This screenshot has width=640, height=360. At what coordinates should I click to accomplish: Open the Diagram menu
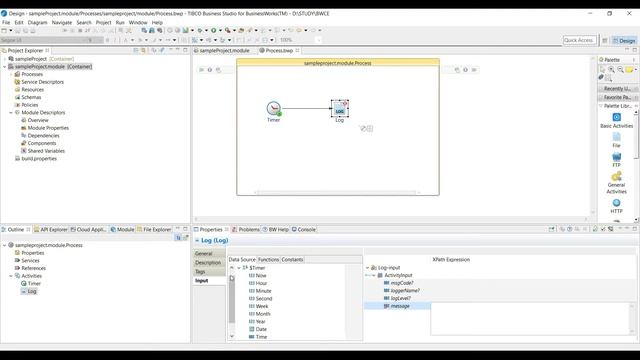38,22
